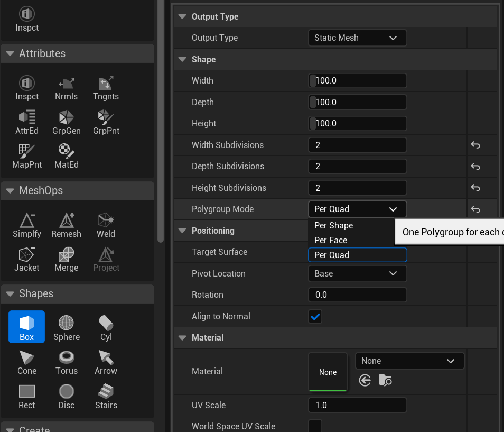504x432 pixels.
Task: Open the Output Type dropdown
Action: (357, 38)
